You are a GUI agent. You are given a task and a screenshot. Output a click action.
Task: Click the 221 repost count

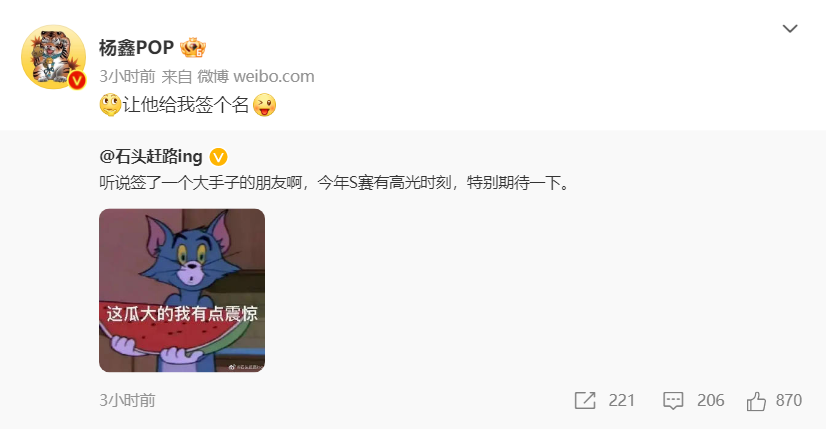(x=622, y=401)
